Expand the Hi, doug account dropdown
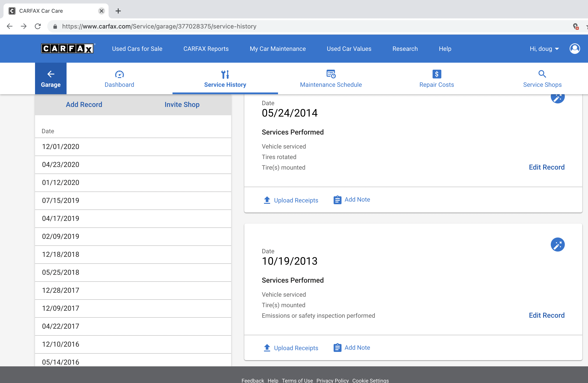Image resolution: width=588 pixels, height=383 pixels. (544, 49)
